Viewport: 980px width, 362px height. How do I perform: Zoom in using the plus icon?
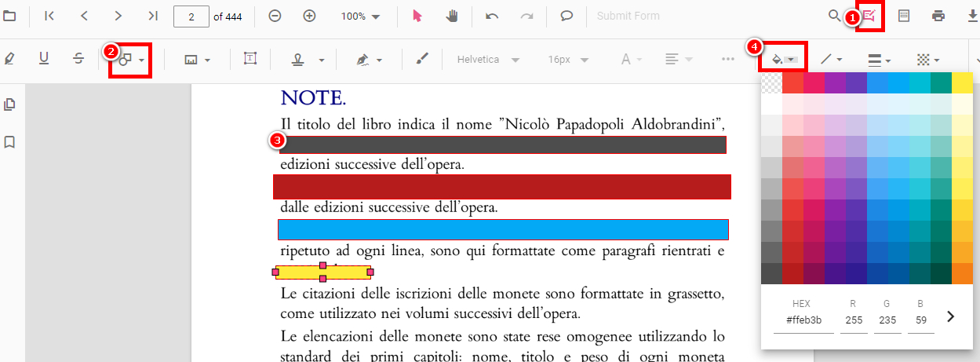309,16
